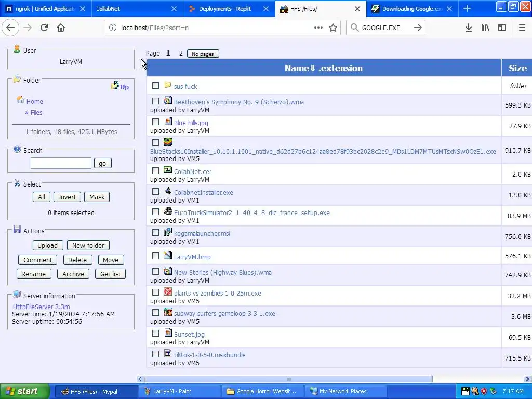Go to page 2 of the listing
Image resolution: width=532 pixels, height=399 pixels.
(181, 54)
